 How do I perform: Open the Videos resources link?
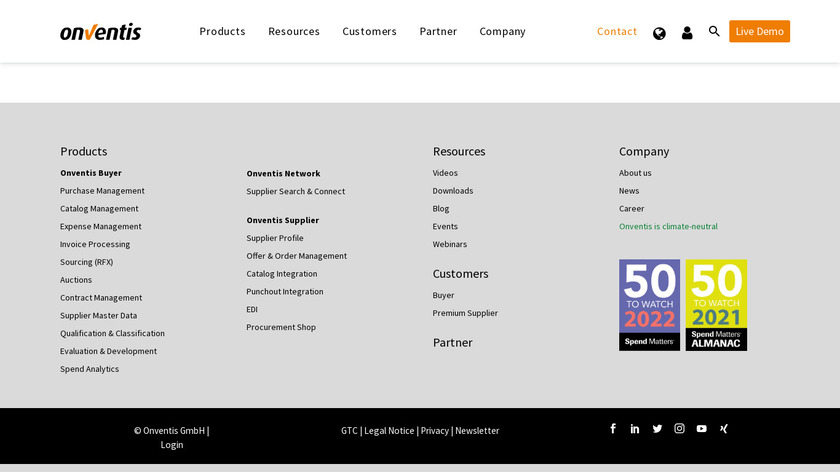click(445, 173)
